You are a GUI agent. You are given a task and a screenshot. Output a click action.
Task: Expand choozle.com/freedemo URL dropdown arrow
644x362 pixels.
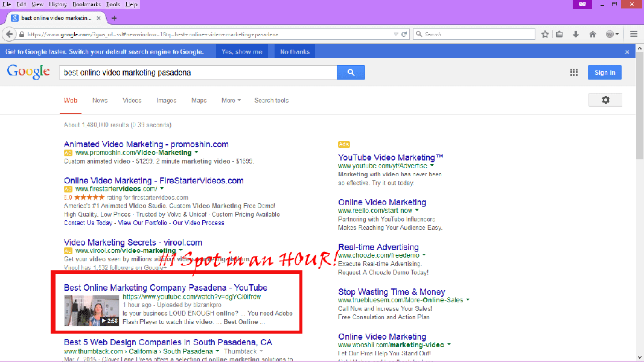(424, 255)
